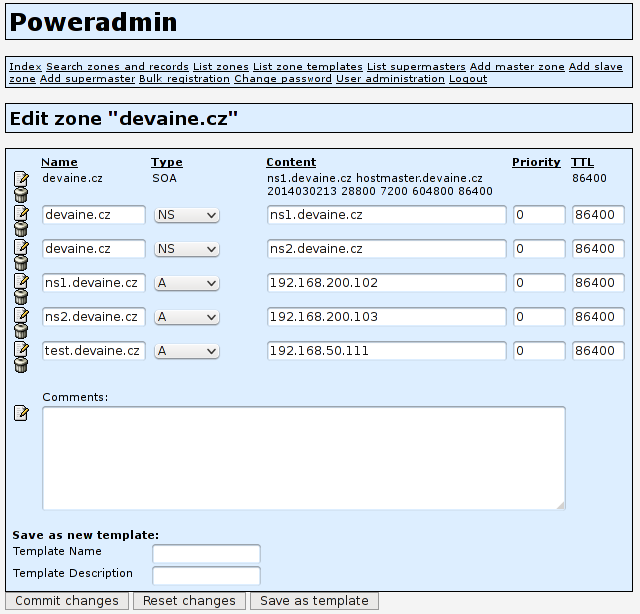
Task: Click Logout
Action: [x=468, y=79]
